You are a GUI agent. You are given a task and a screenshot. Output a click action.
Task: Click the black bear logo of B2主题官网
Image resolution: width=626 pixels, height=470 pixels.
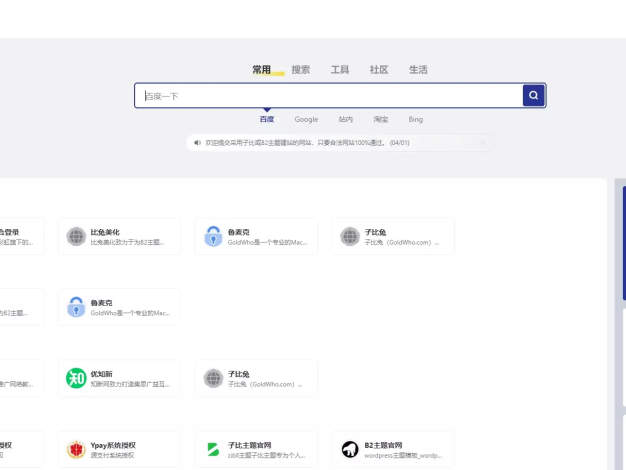[350, 449]
